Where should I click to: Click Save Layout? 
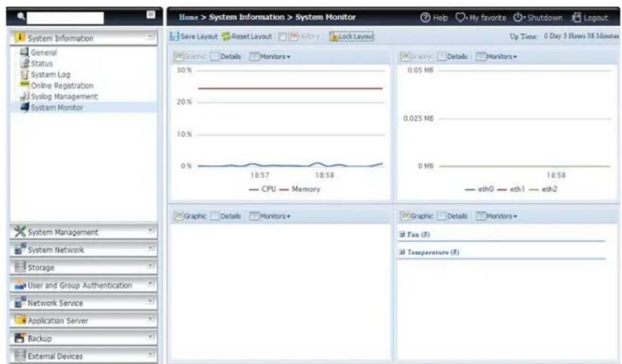(194, 37)
